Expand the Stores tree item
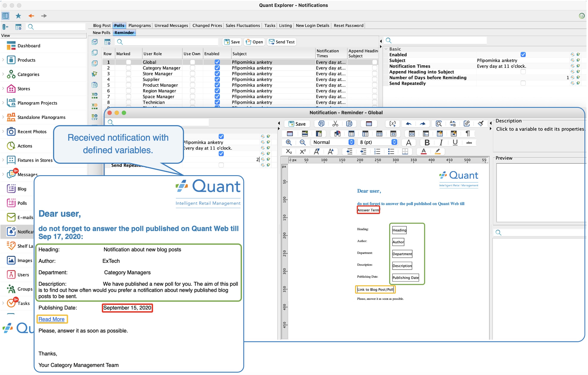Screen dimensions: 588x375 click(3, 89)
